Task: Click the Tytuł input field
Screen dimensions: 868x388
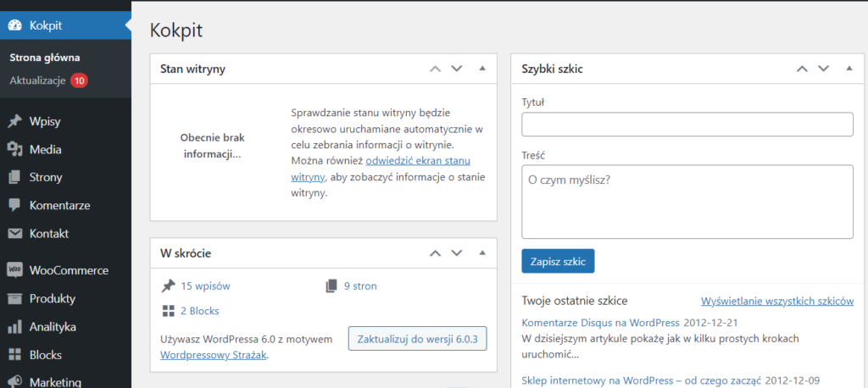Action: pyautogui.click(x=687, y=125)
